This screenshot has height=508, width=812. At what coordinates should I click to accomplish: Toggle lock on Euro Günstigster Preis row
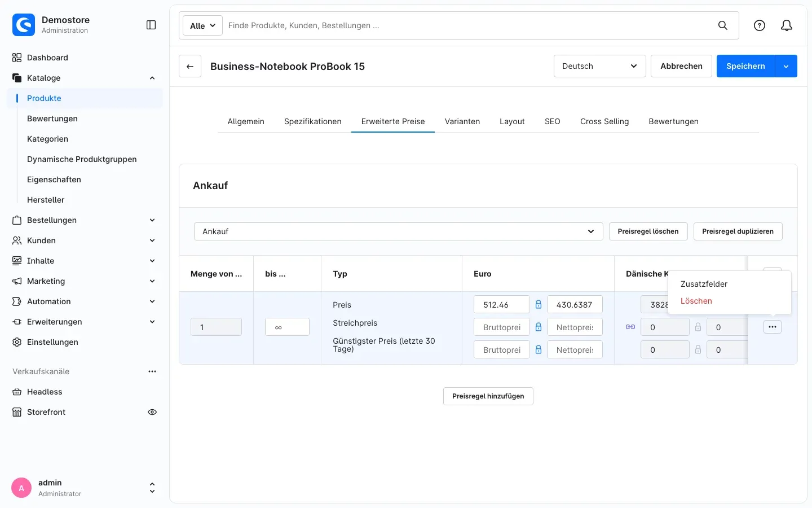coord(539,350)
